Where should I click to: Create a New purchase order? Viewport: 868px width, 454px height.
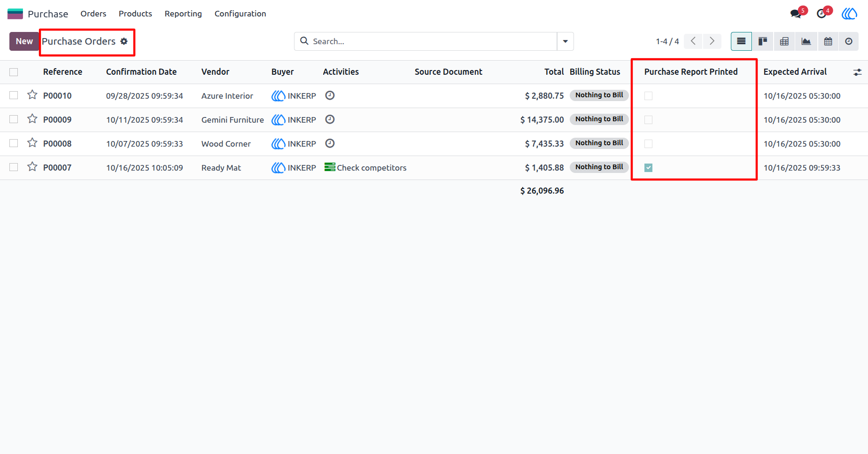coord(24,41)
